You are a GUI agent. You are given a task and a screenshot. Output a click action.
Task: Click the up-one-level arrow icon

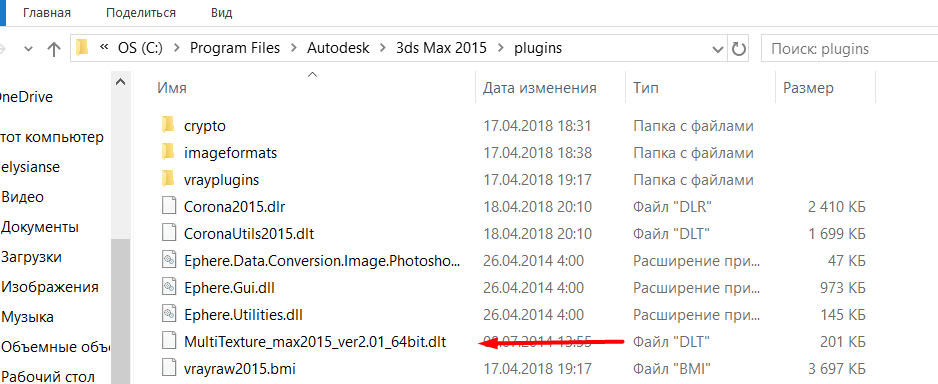click(x=54, y=49)
